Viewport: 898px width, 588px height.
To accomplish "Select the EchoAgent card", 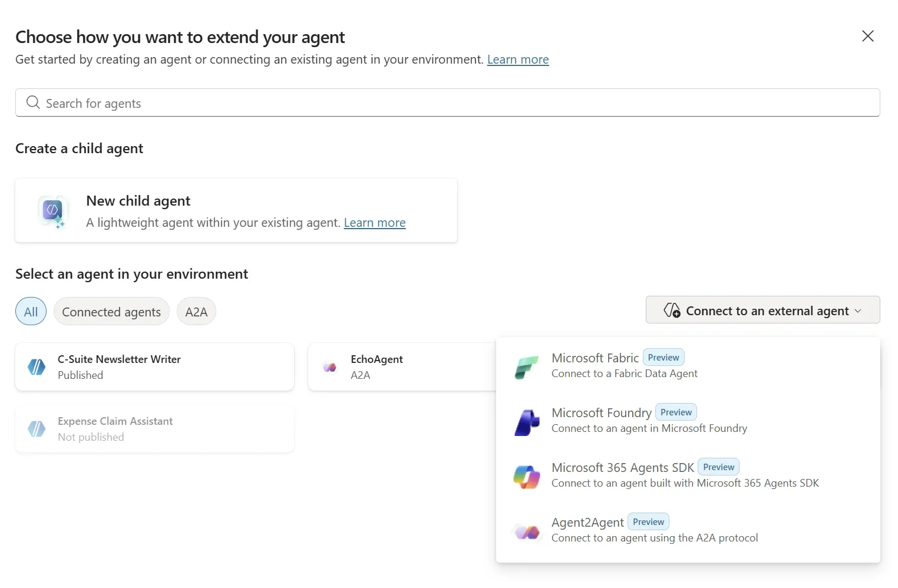I will click(x=402, y=366).
